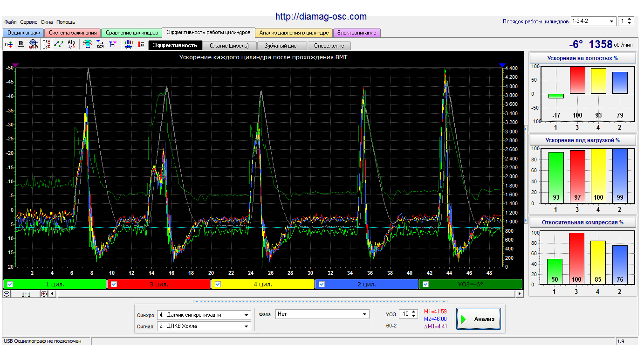Open the Окна menu
This screenshot has width=644, height=347.
tap(47, 22)
